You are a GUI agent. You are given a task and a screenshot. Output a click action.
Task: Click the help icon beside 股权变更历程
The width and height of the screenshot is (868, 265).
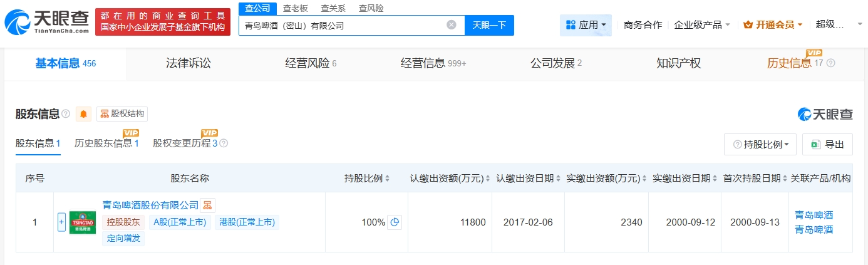(224, 143)
